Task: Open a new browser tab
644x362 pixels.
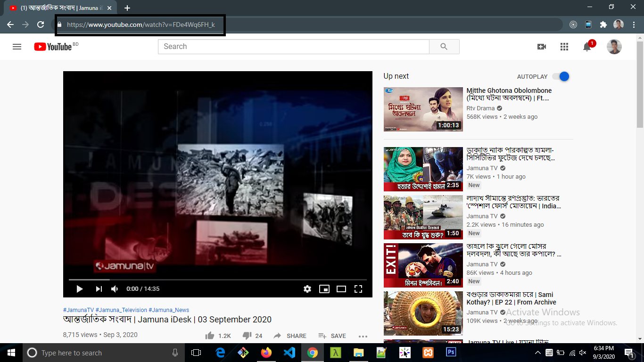Action: coord(127,8)
